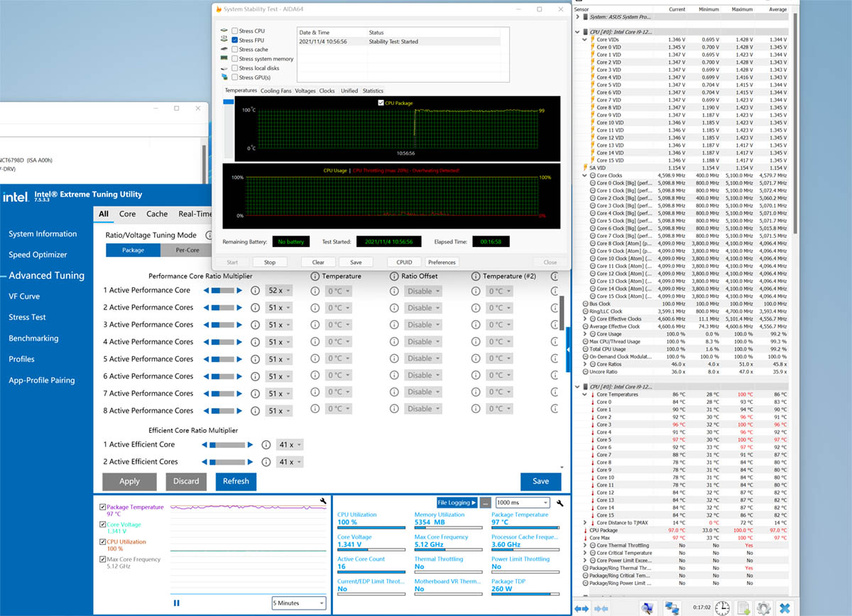Click wrench icon above XTU graph panel

tap(323, 502)
